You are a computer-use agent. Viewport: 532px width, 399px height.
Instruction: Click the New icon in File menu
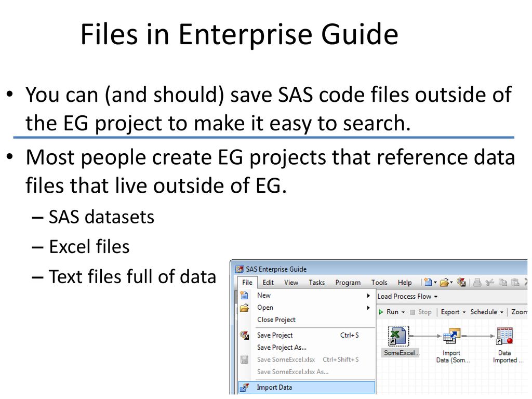point(244,295)
